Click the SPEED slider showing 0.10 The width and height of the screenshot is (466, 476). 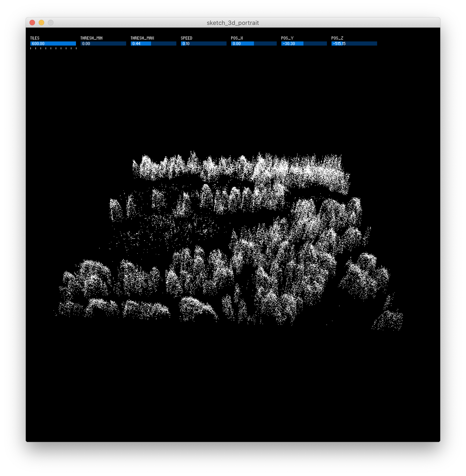point(204,44)
